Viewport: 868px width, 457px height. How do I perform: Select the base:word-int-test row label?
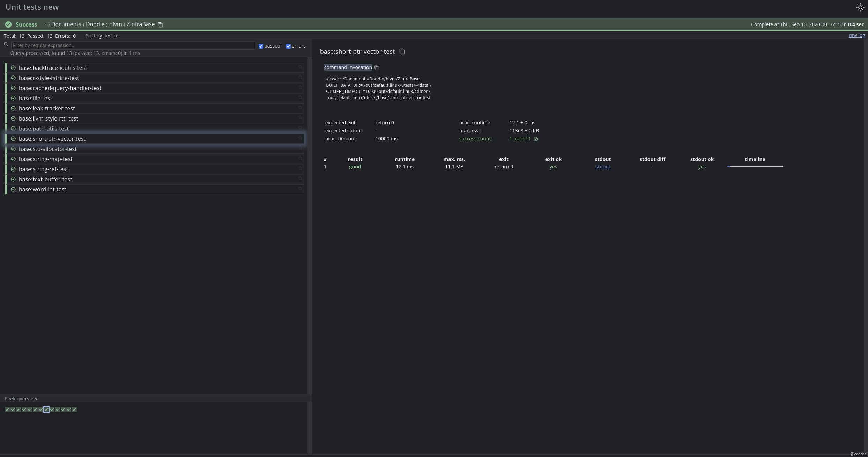point(42,189)
